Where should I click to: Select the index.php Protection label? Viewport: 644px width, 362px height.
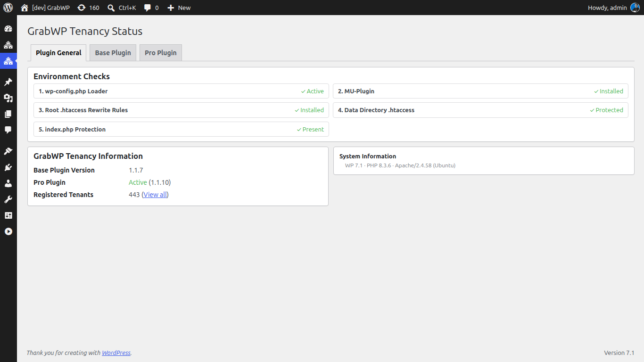coord(72,130)
